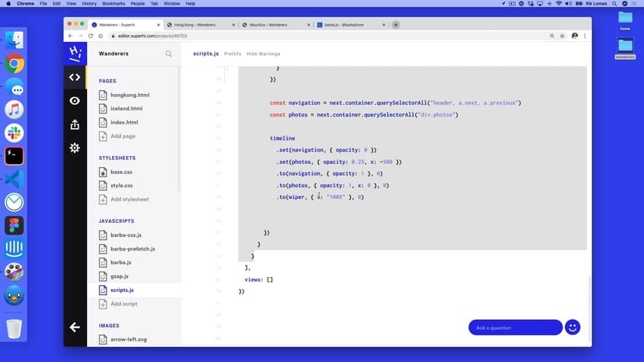The height and width of the screenshot is (362, 644).
Task: Open style.css stylesheet
Action: point(121,186)
